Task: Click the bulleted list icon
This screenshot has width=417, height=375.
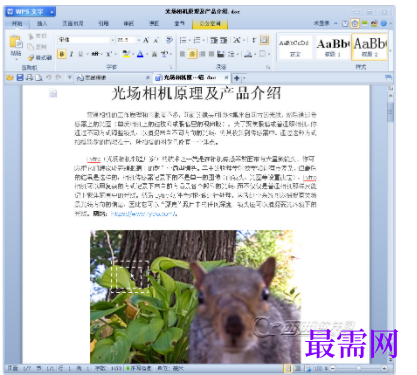Action: 183,40
